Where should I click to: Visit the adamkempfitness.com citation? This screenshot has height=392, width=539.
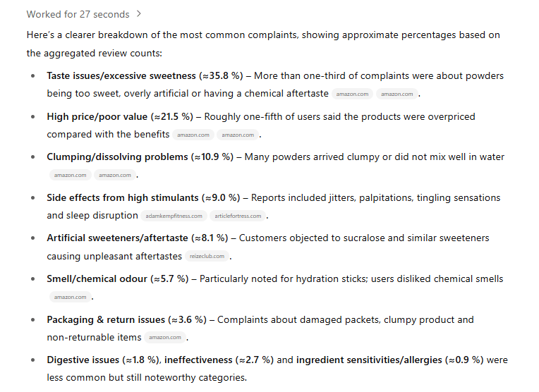[x=174, y=216]
